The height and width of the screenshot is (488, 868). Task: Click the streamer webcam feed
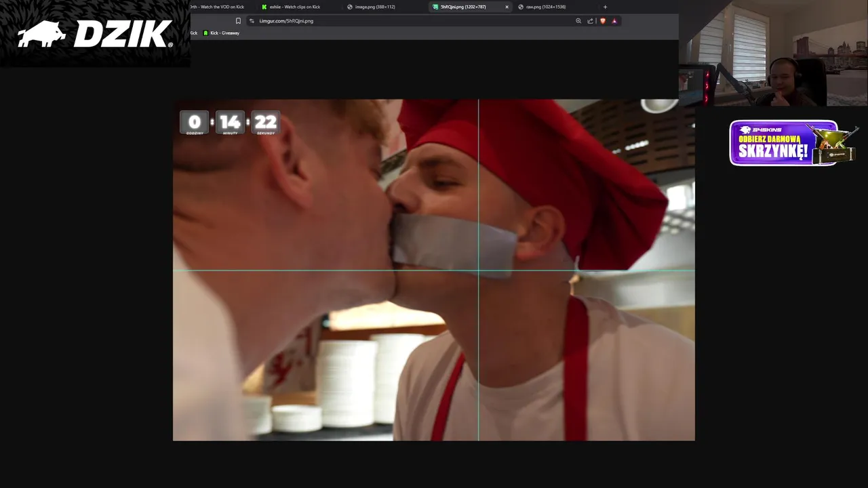pyautogui.click(x=773, y=53)
